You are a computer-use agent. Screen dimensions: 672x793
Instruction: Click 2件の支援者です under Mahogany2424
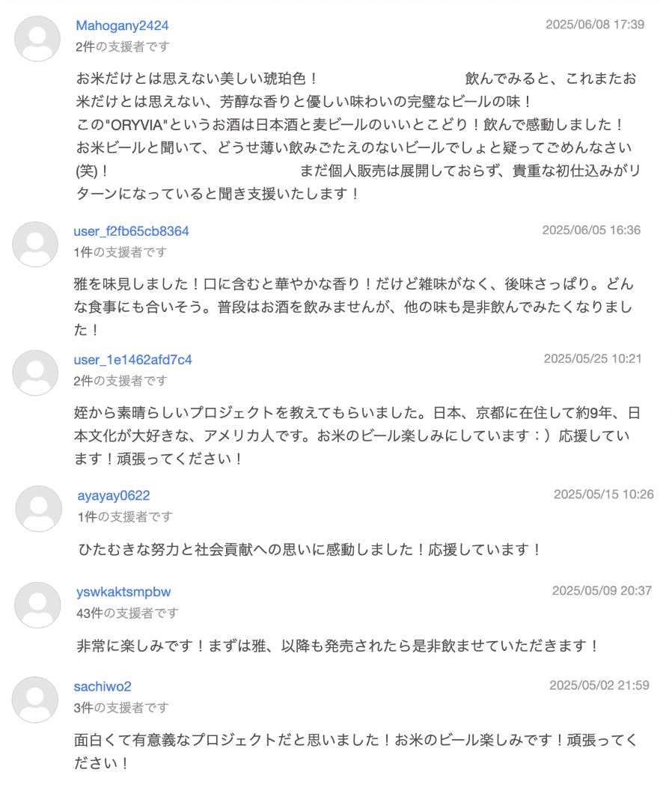[123, 46]
